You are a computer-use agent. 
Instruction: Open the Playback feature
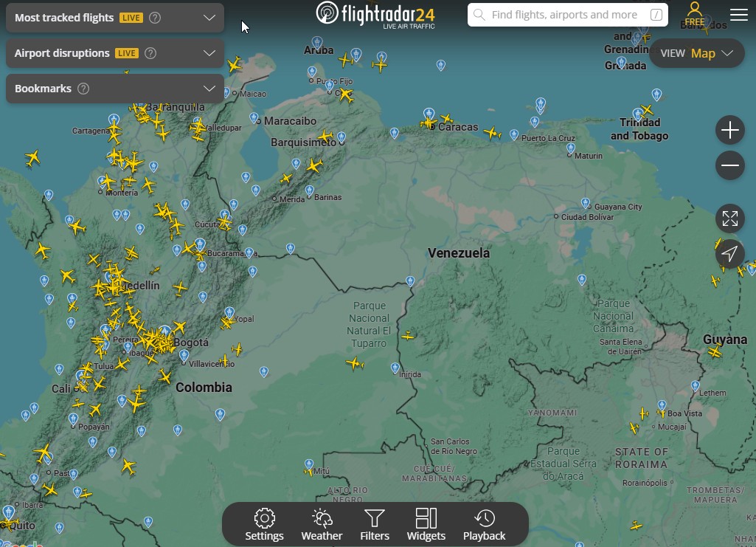coord(484,524)
